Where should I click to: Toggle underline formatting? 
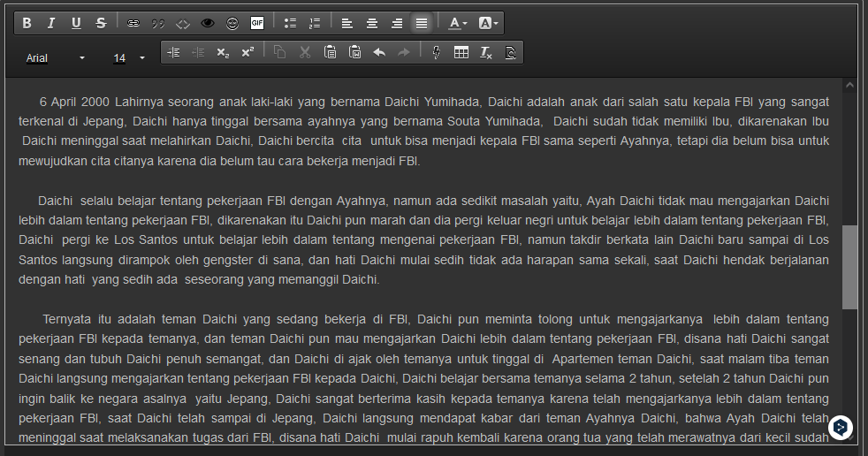point(76,23)
